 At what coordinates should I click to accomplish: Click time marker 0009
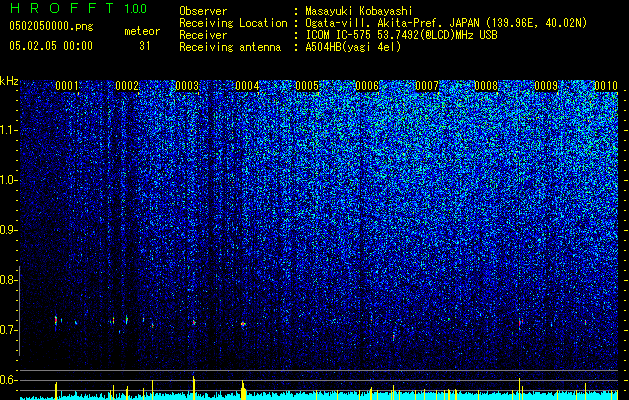click(546, 86)
